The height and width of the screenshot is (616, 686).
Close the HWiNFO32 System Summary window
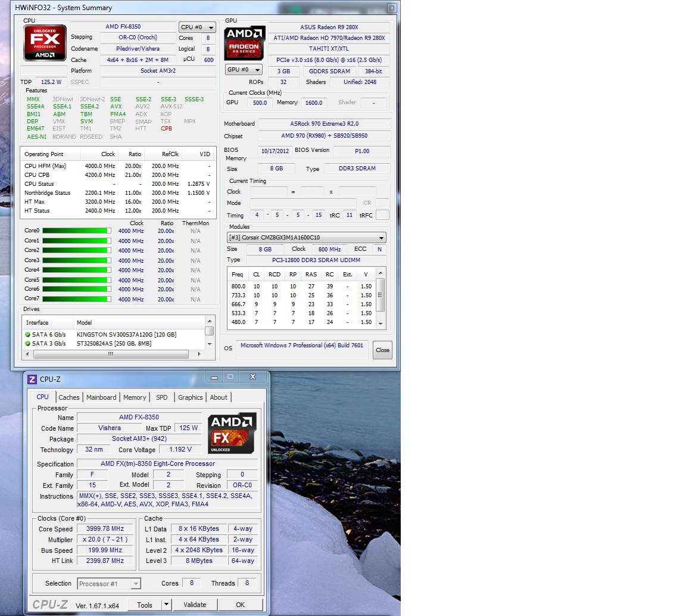(x=392, y=8)
